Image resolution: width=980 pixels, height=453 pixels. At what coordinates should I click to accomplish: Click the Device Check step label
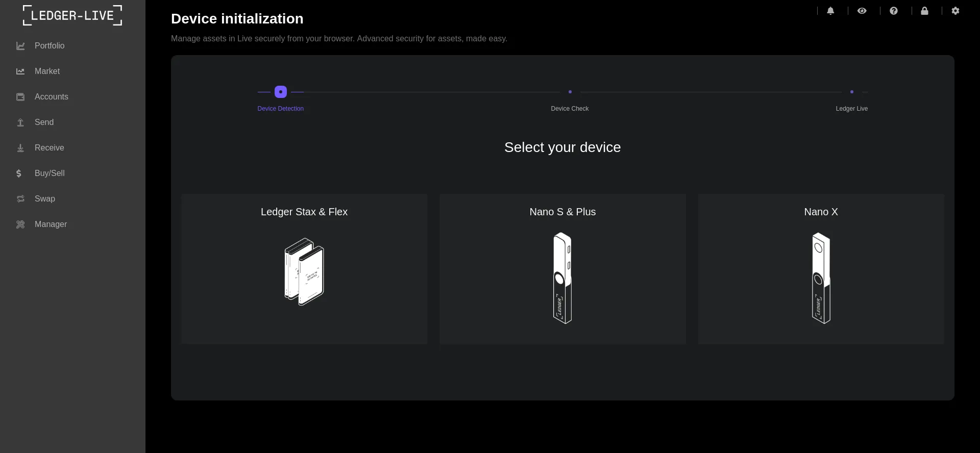click(570, 109)
